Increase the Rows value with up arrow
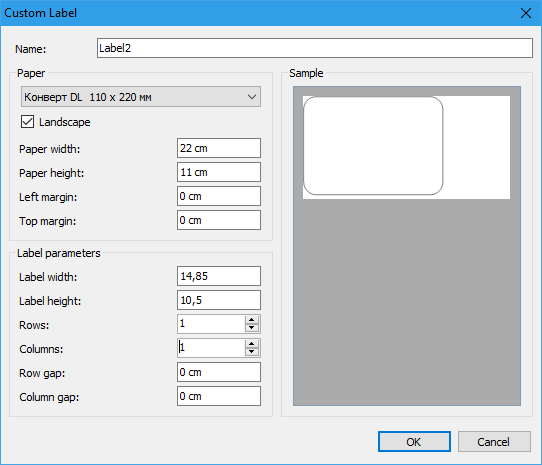The height and width of the screenshot is (465, 542). click(x=252, y=320)
